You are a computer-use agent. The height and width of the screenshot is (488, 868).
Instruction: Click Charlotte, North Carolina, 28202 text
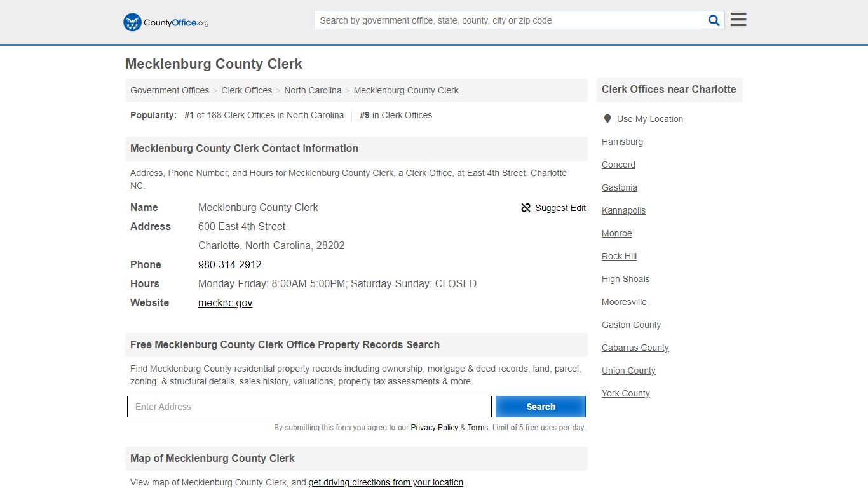click(271, 245)
